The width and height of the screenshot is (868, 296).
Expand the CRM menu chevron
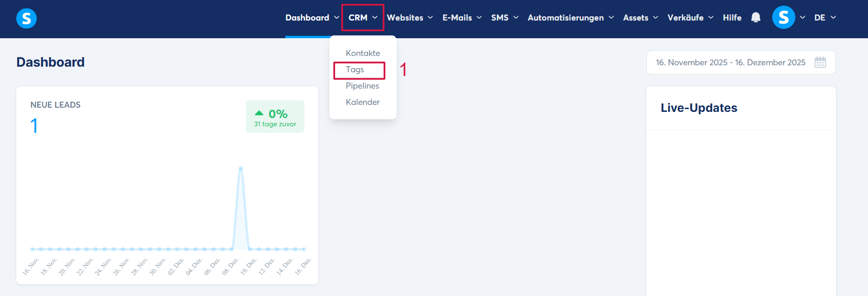[x=375, y=18]
